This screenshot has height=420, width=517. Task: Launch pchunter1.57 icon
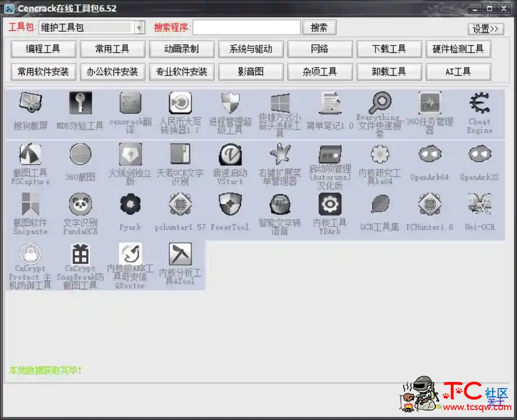(180, 204)
